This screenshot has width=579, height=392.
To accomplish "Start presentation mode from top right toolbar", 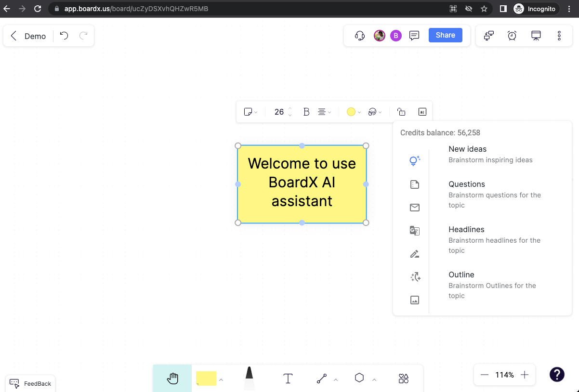I will (x=536, y=35).
